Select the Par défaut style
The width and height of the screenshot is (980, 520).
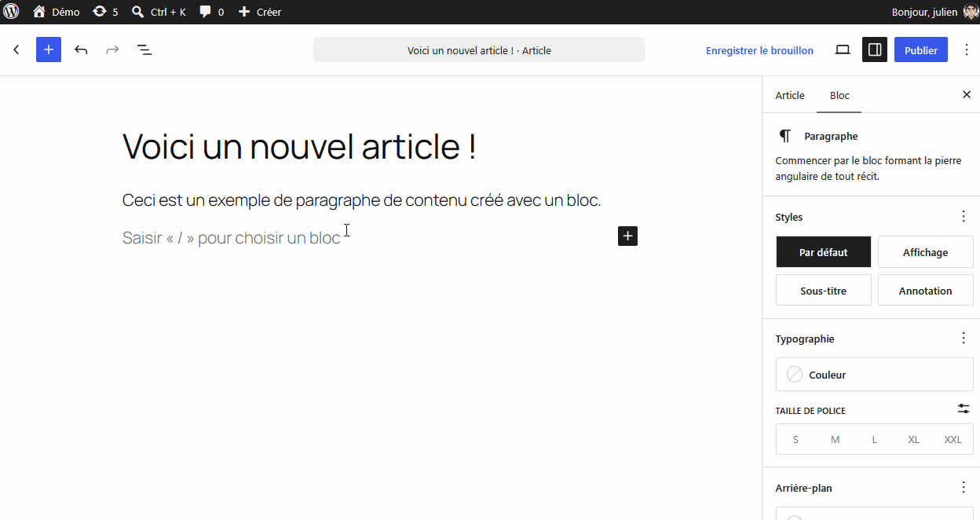point(824,252)
